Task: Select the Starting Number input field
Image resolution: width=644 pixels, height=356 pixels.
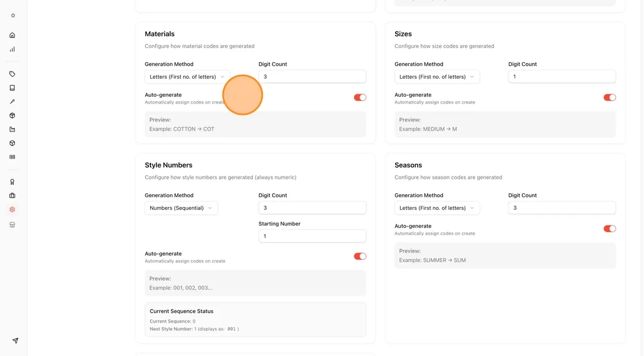Action: (x=312, y=236)
